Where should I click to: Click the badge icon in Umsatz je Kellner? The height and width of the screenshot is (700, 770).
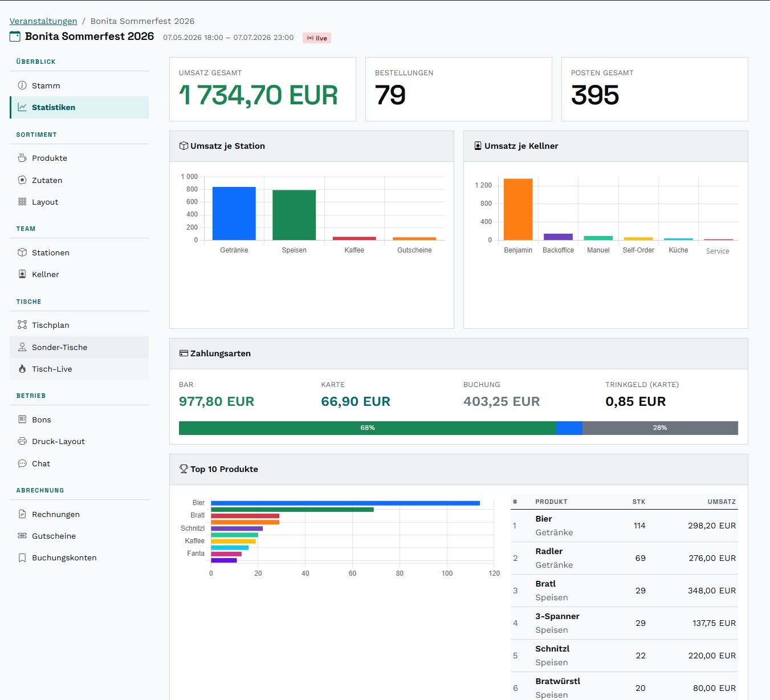[x=478, y=146]
